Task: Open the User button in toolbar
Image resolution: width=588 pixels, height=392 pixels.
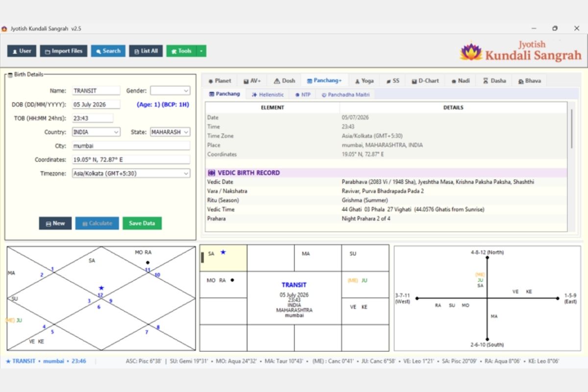Action: [x=22, y=51]
